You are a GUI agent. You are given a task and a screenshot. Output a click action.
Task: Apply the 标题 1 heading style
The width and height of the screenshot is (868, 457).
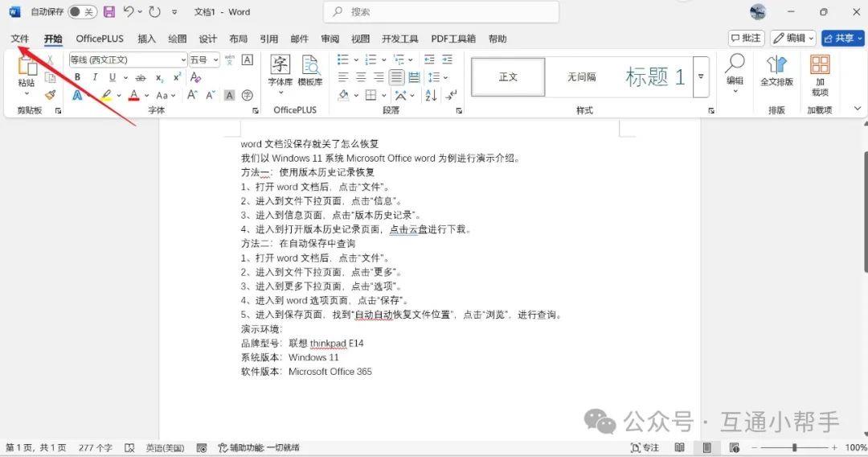(x=655, y=77)
